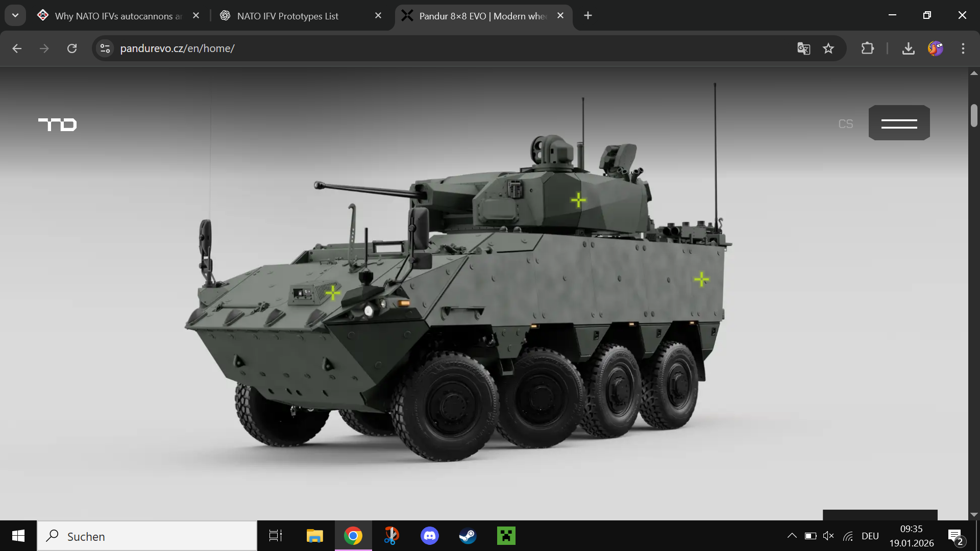980x551 pixels.
Task: Open the tab search dropdown arrow
Action: [x=15, y=15]
